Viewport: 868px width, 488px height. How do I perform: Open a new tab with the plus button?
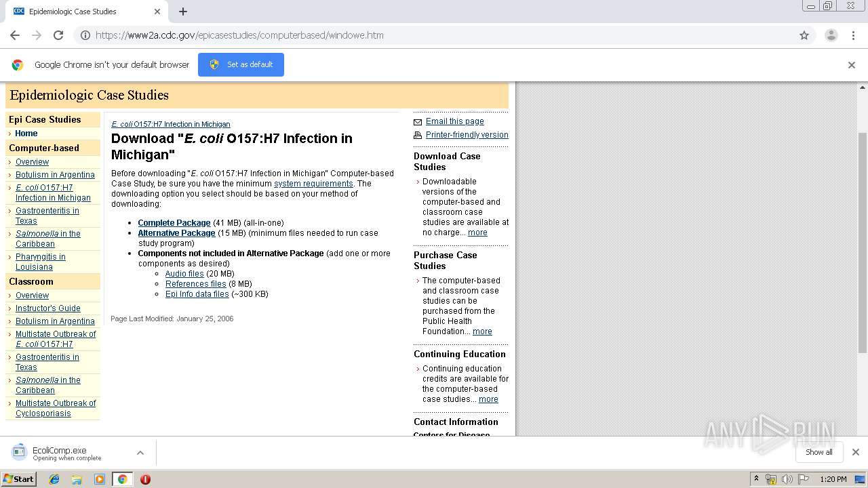(183, 12)
